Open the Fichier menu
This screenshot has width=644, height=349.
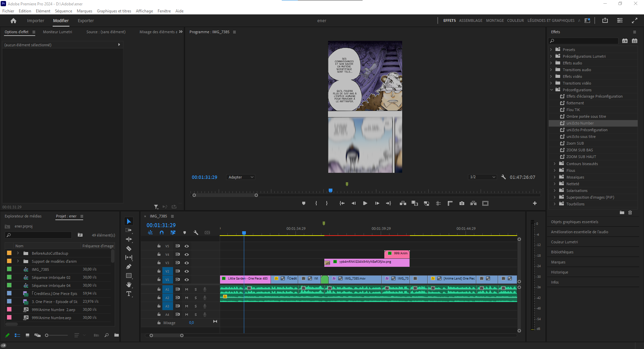[8, 11]
